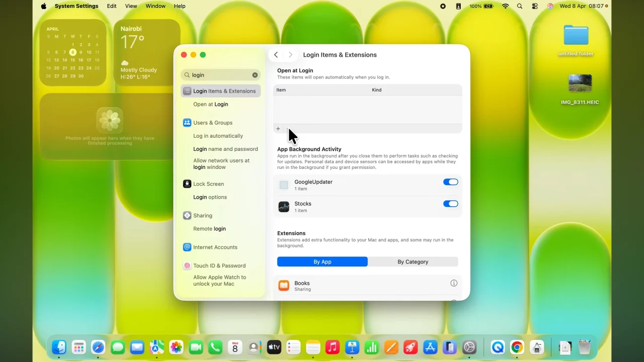Viewport: 644px width, 362px height.
Task: Select the Internet Accounts sidebar icon
Action: click(x=187, y=247)
